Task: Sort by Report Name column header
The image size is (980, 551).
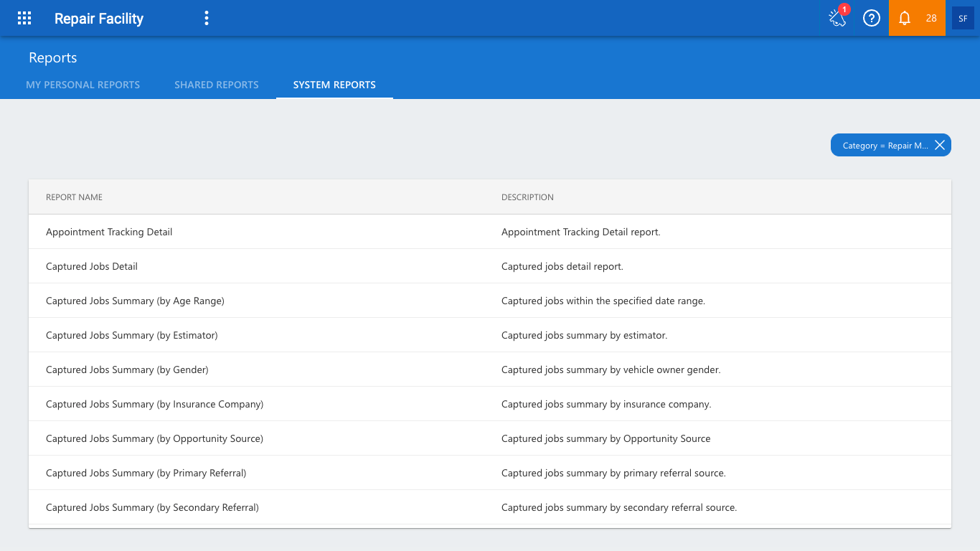Action: (x=74, y=197)
